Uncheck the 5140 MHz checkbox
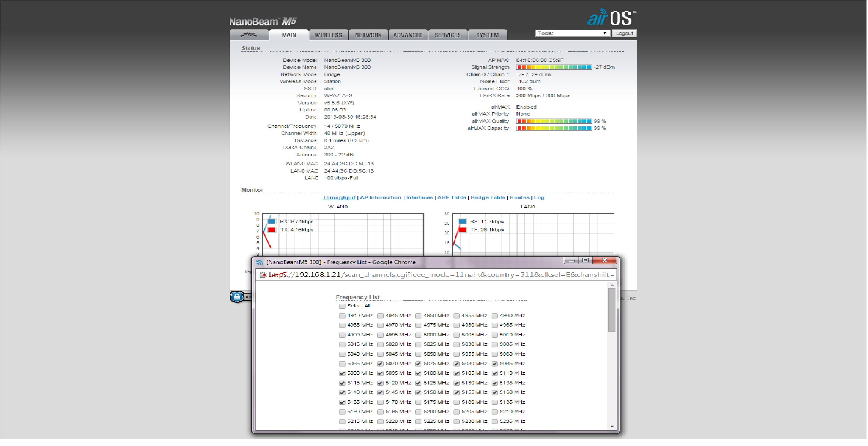Image resolution: width=868 pixels, height=446 pixels. [342, 393]
